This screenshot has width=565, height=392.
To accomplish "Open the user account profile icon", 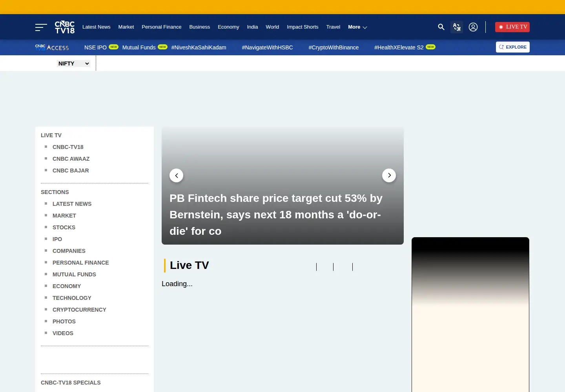I will pyautogui.click(x=473, y=27).
